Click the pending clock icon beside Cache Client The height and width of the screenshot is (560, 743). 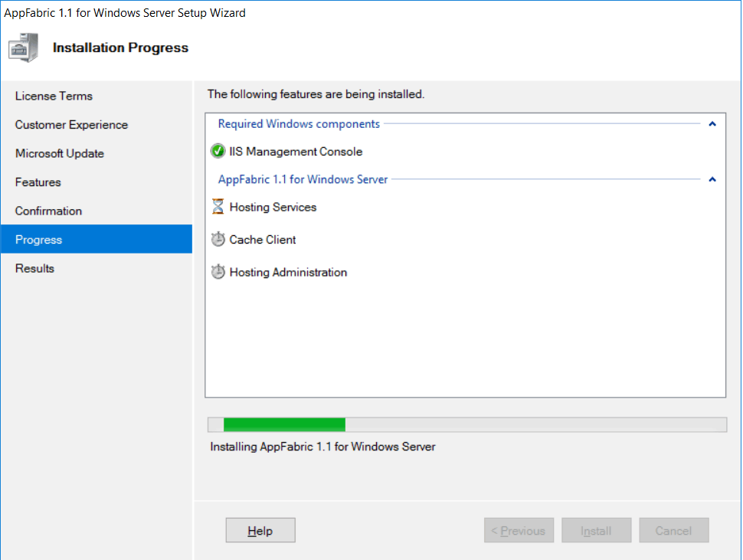pos(218,239)
